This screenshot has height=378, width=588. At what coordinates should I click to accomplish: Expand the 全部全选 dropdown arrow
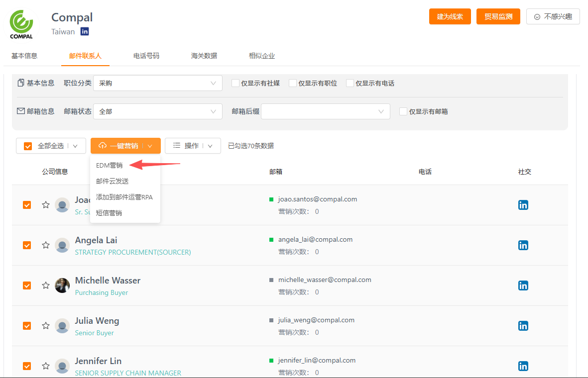75,146
